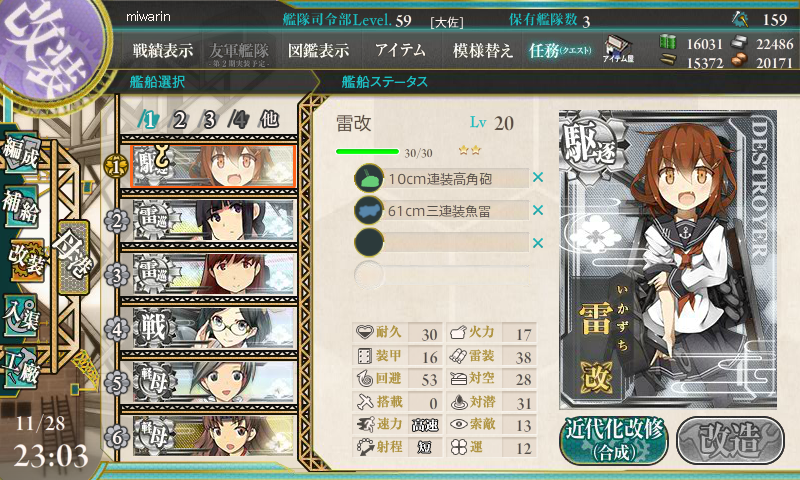Click the 改造 remodel button
Screen dimensions: 800x480
click(x=730, y=440)
